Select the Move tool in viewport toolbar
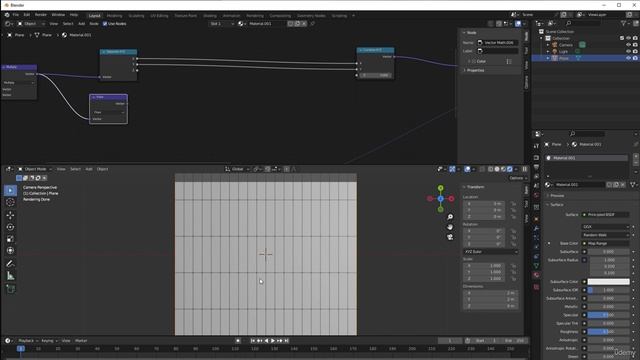This screenshot has height=360, width=640. 10,215
